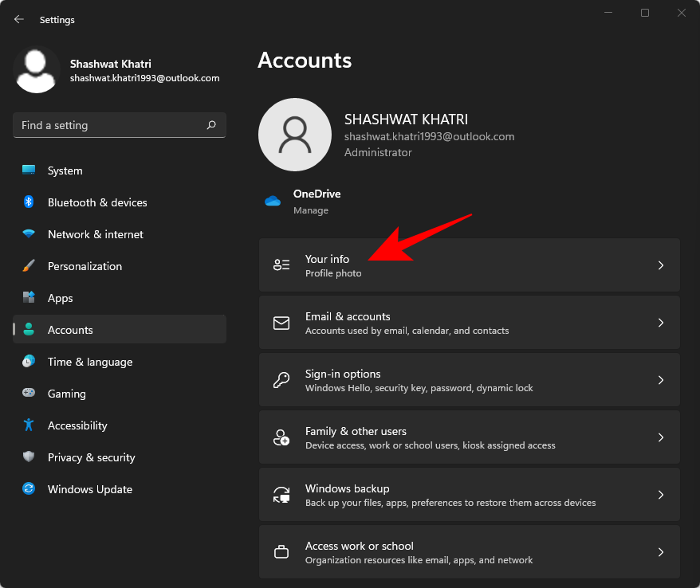
Task: Expand the Family & other users chevron
Action: point(661,437)
